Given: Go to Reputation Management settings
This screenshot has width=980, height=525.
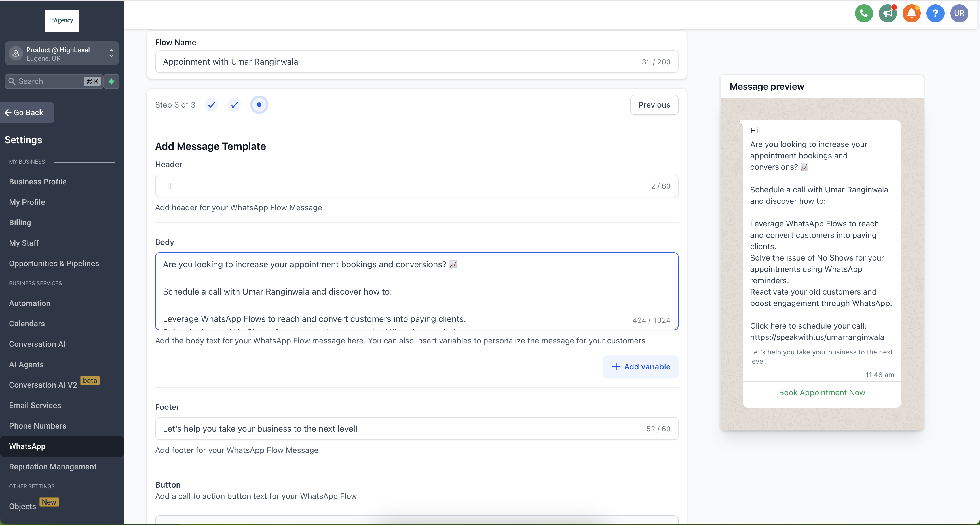Looking at the screenshot, I should (x=53, y=467).
